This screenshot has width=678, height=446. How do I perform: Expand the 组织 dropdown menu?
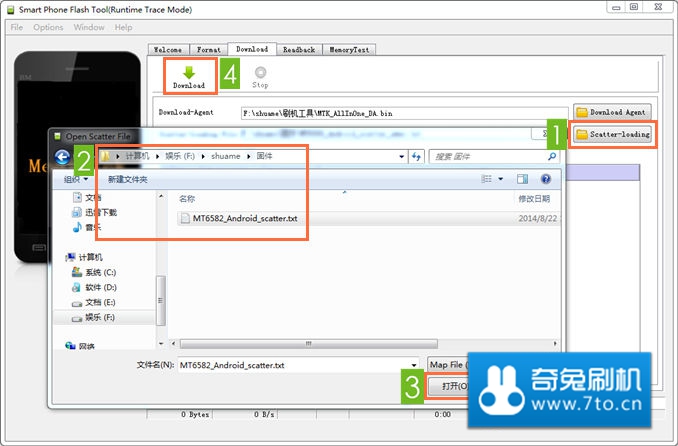[x=78, y=179]
